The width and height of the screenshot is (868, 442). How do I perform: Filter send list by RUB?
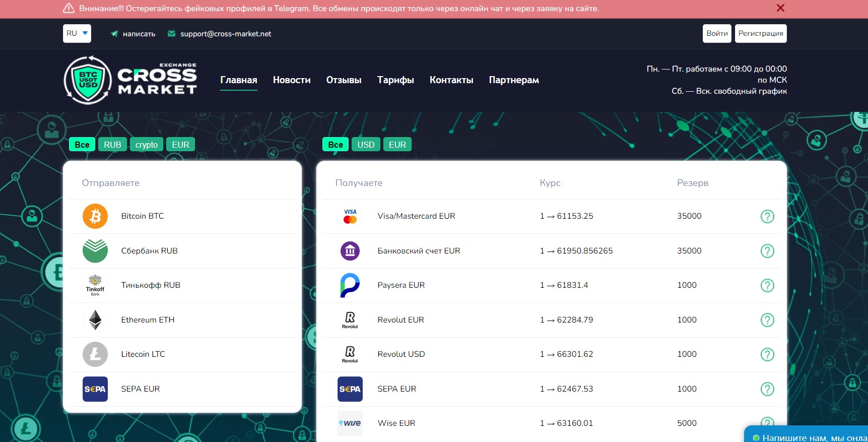pyautogui.click(x=112, y=145)
